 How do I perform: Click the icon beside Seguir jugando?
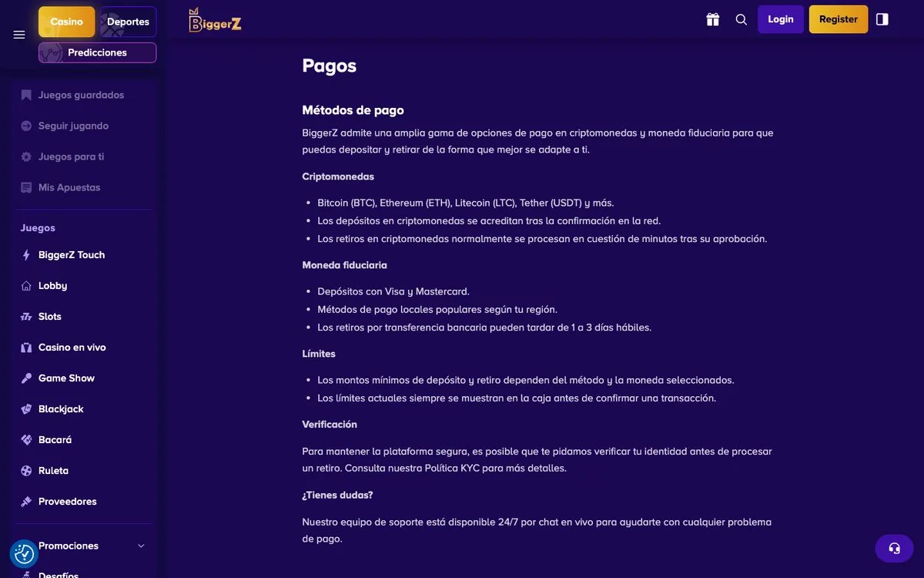(26, 126)
